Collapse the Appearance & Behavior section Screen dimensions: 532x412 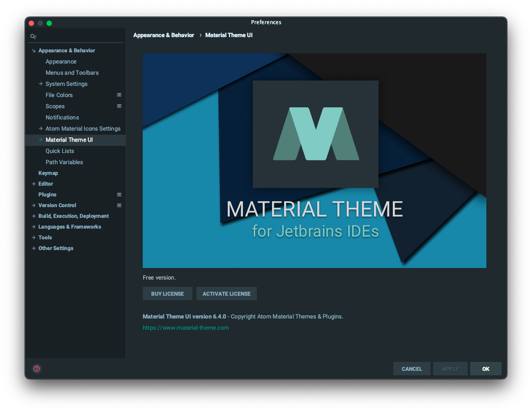coord(34,51)
